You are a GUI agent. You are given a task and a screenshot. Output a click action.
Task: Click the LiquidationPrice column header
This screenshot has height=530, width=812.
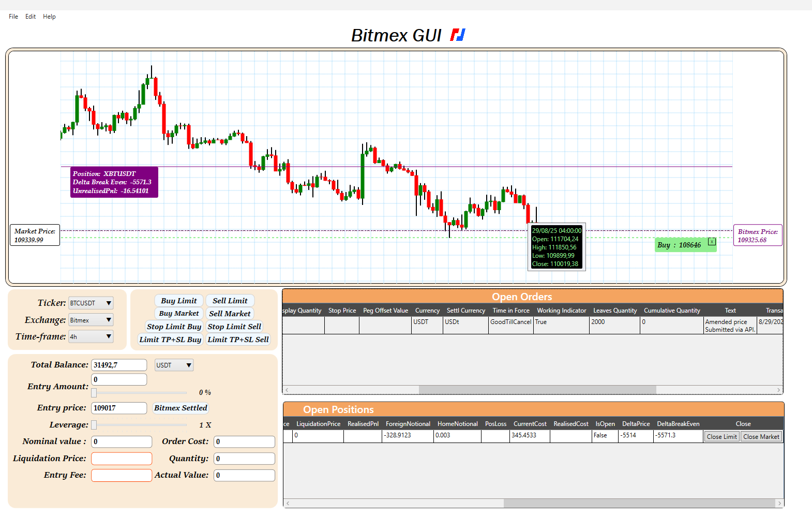pos(318,424)
